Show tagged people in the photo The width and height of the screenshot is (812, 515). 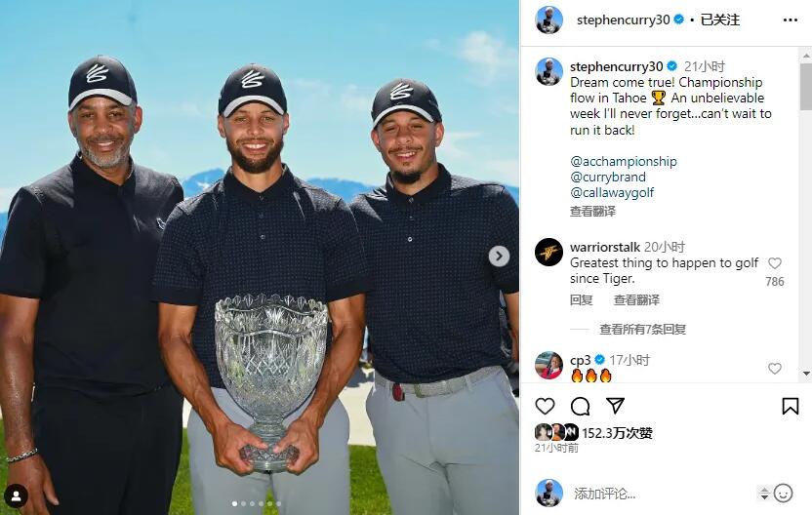16,496
